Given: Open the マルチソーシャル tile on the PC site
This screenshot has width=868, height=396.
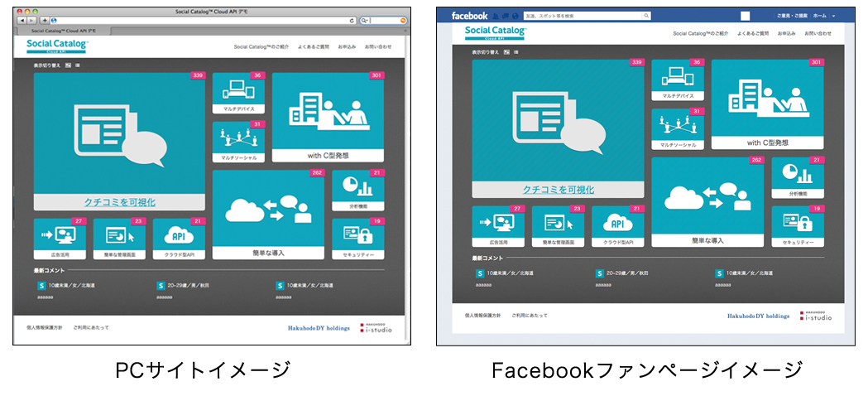Looking at the screenshot, I should click(x=238, y=142).
